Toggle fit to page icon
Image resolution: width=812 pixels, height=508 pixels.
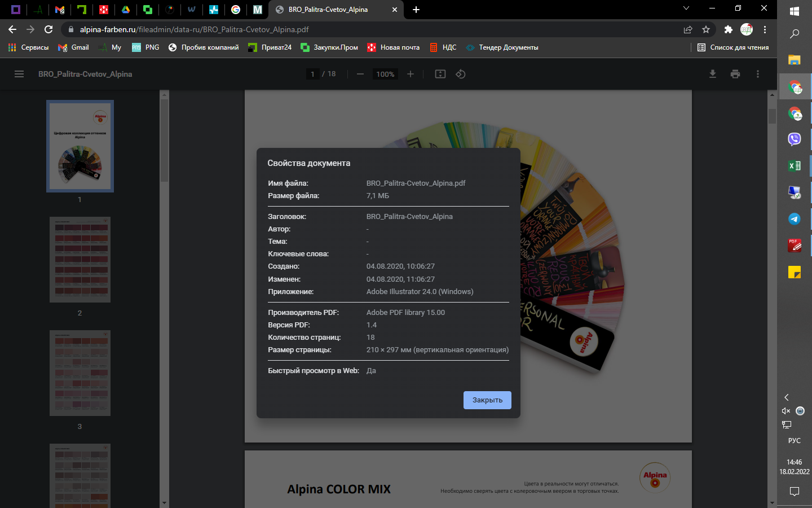click(x=440, y=74)
